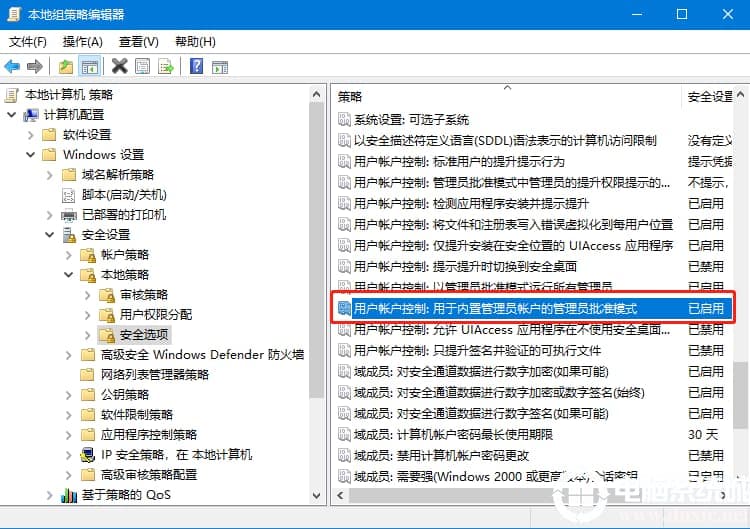Expand the 高级安全 Windows Defender 防火墙 node

[69, 355]
